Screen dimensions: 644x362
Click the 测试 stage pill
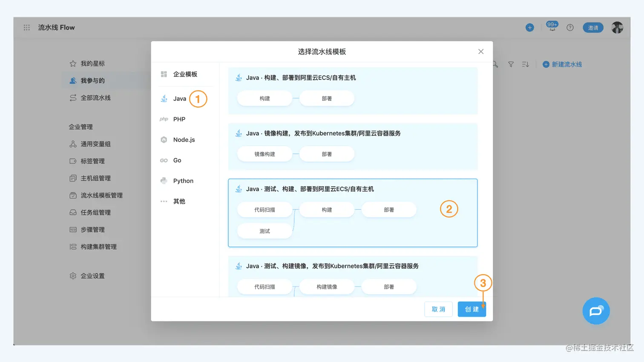(x=265, y=231)
